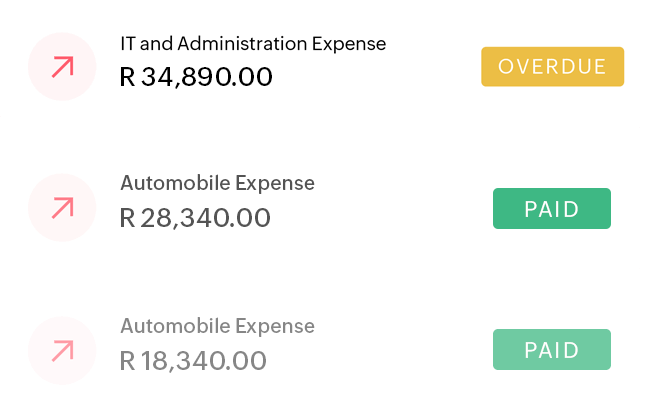The image size is (650, 415).
Task: Click the PAID badge for R 28,340.00 expense
Action: (552, 209)
